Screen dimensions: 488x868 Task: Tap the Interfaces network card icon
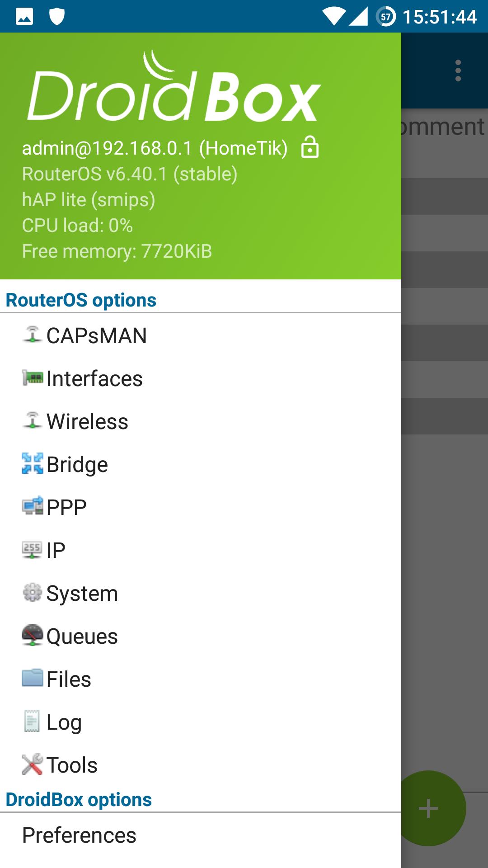tap(33, 377)
